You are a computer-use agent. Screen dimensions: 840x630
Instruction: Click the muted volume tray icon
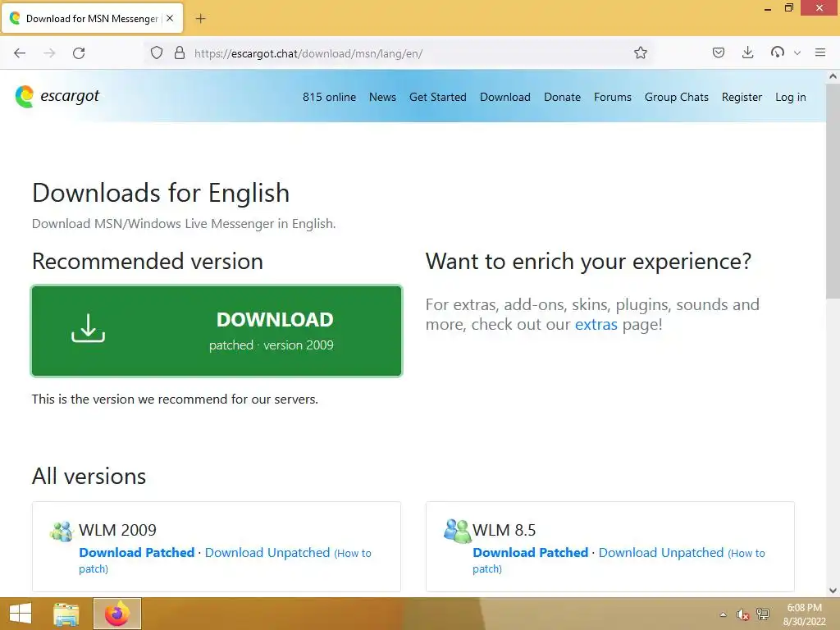[742, 614]
